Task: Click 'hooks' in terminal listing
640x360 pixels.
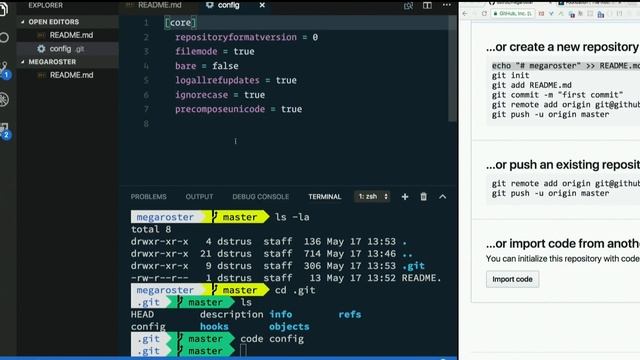Action: point(214,327)
